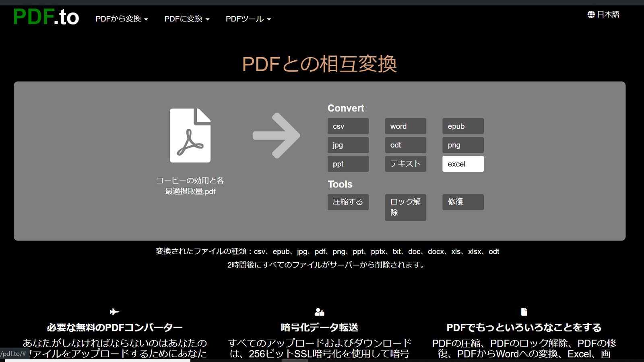Click the PDFとの相互変換 page title
This screenshot has width=644, height=362.
pos(320,64)
